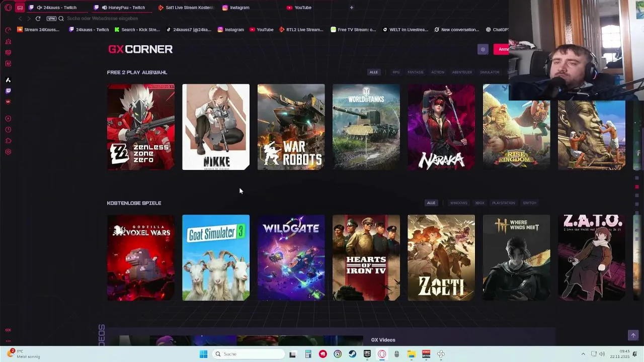Viewport: 644px width, 362px height.
Task: Open the red circular icon below Twitch in sidebar
Action: click(8, 102)
